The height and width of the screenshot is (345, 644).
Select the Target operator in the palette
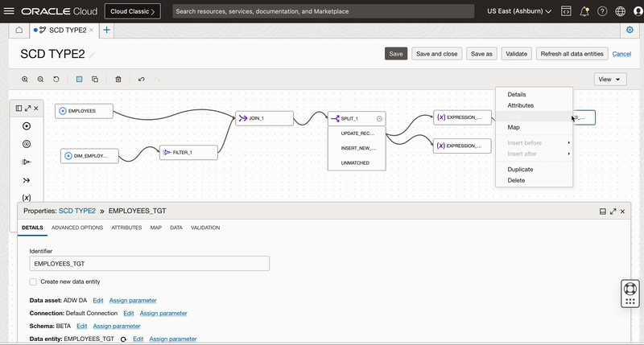(x=27, y=144)
